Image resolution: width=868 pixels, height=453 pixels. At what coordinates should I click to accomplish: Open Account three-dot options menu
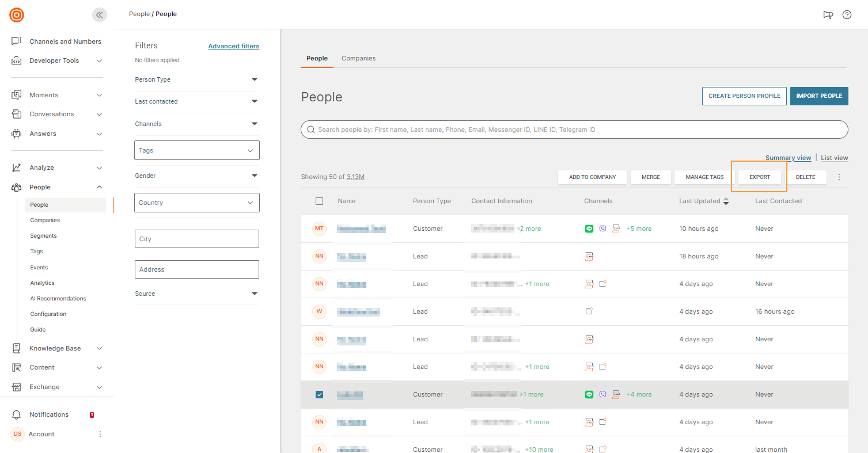[100, 434]
